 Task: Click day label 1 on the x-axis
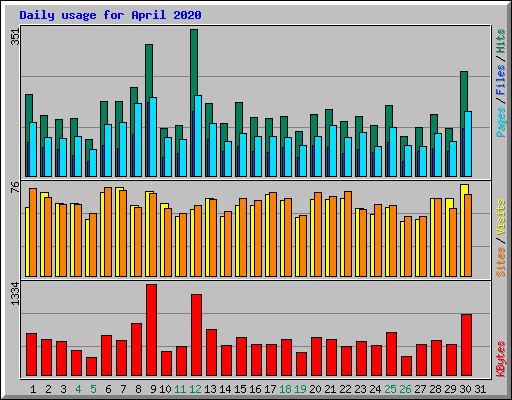[x=33, y=389]
